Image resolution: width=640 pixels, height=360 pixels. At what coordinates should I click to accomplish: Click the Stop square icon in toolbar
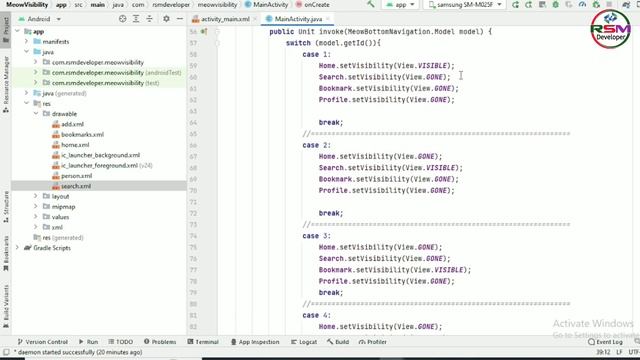(x=609, y=4)
